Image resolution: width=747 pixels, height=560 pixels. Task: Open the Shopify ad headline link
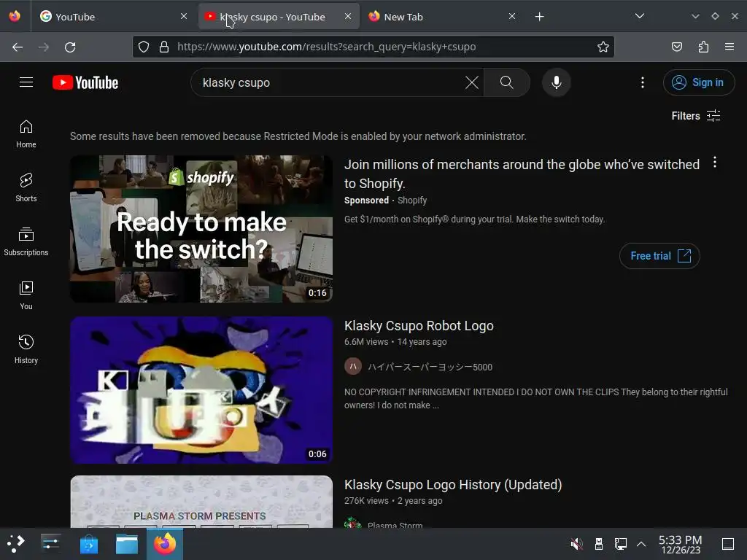coord(522,174)
